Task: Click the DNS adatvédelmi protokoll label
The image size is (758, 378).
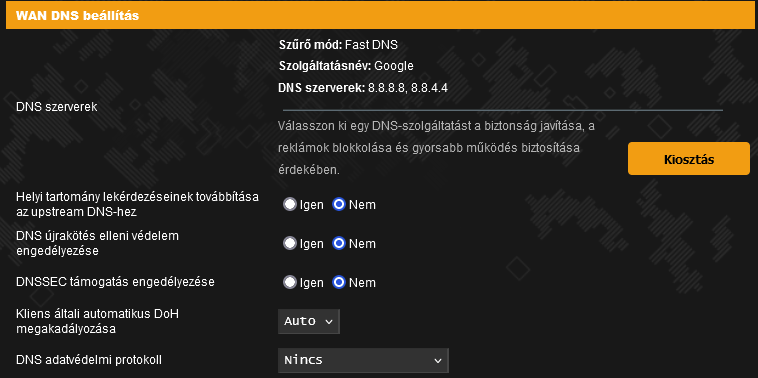Action: tap(89, 360)
